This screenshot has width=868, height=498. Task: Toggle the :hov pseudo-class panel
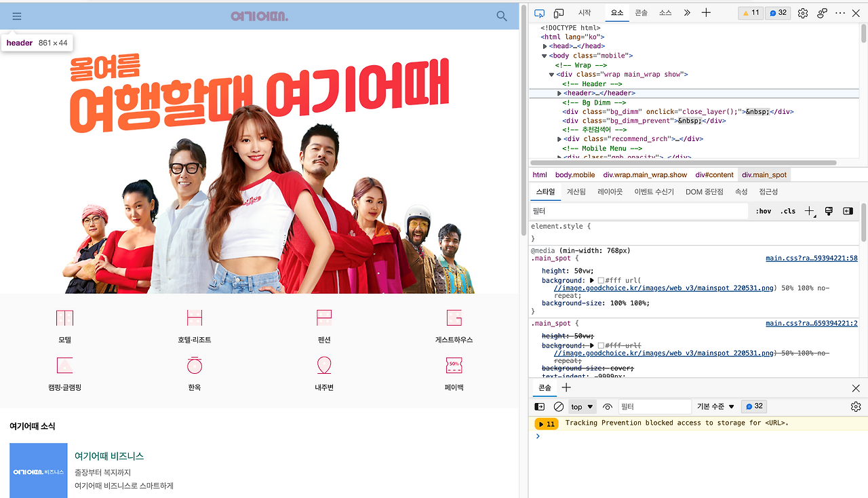pos(762,211)
